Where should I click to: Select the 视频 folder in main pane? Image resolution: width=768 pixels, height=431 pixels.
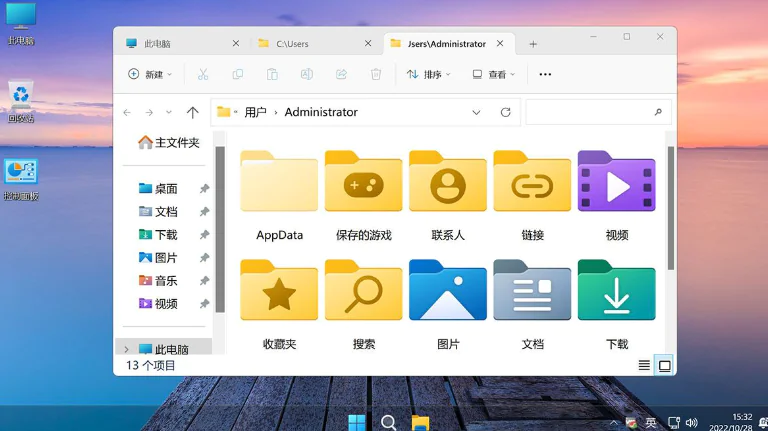point(617,196)
